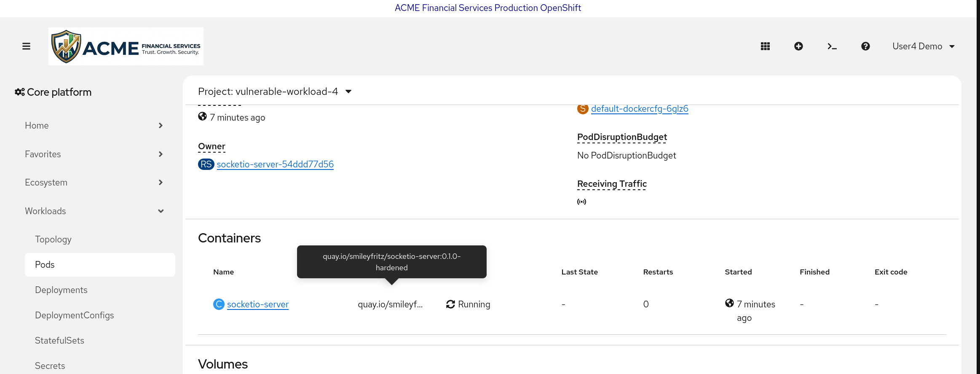Expand the Favorites navigation section

[x=94, y=154]
